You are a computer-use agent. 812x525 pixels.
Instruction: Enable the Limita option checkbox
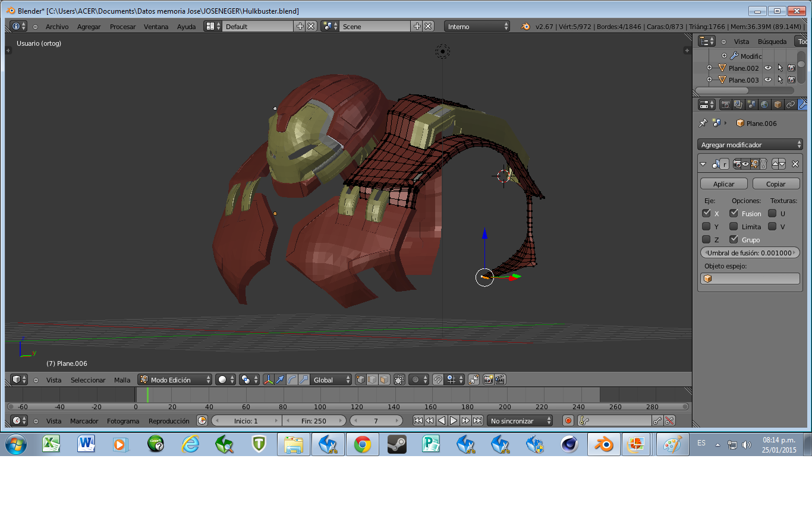point(734,226)
